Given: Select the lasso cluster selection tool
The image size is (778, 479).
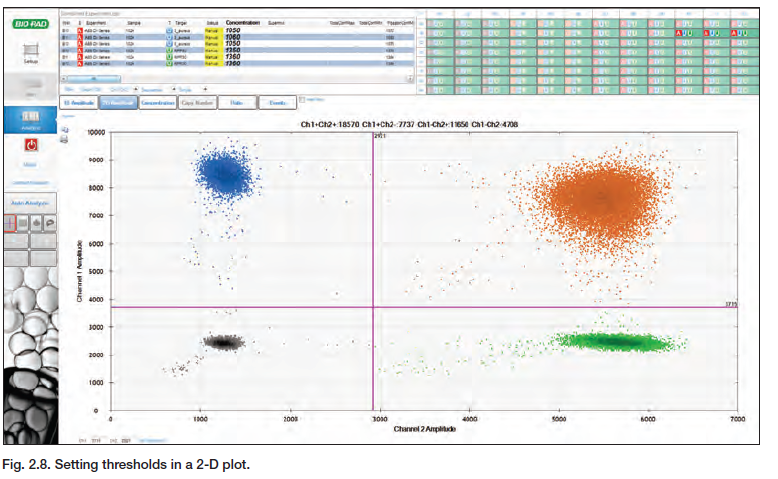Looking at the screenshot, I should [48, 224].
